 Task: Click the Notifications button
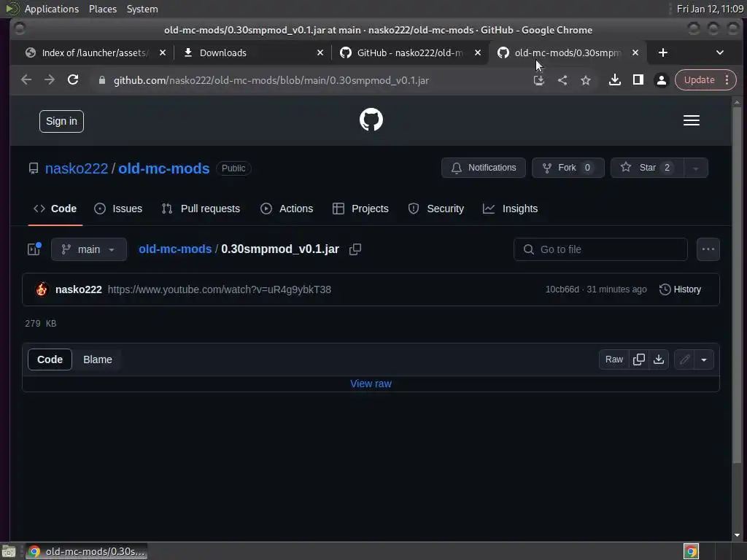click(x=484, y=168)
